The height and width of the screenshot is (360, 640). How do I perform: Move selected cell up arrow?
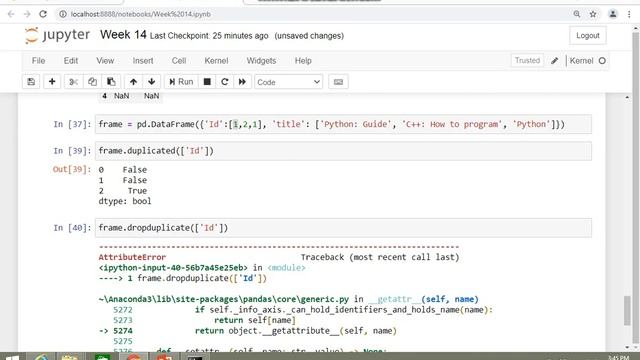coord(133,82)
